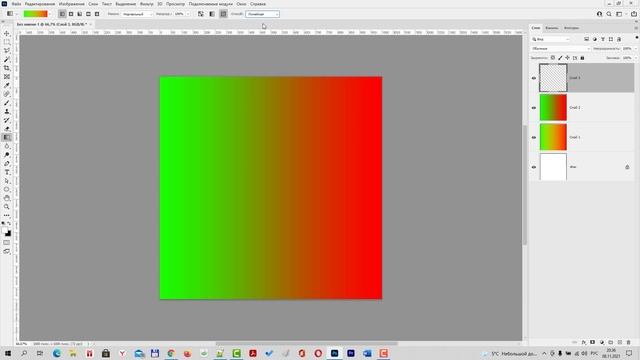Image resolution: width=640 pixels, height=360 pixels.
Task: Open the search icon at top right
Action: tap(609, 14)
